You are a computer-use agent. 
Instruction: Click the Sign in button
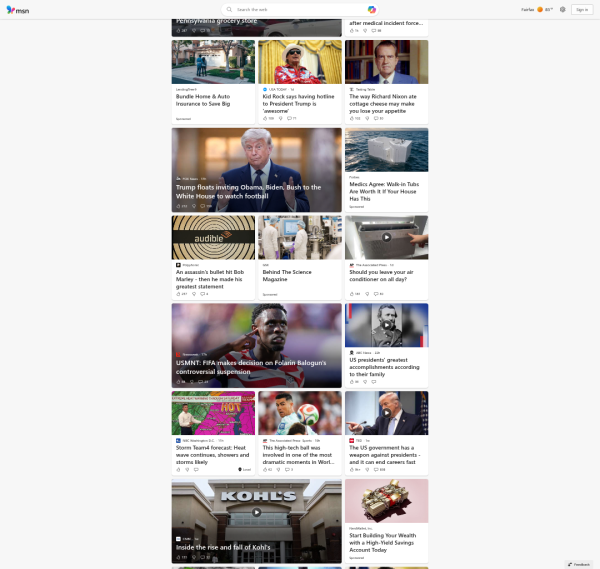582,10
